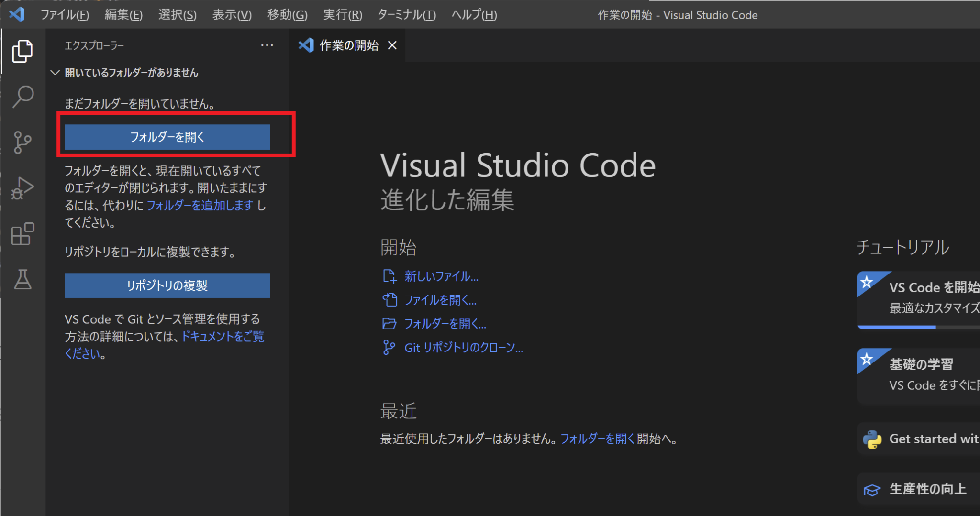Click the progress bar under VS Code を開始 tutorial

pyautogui.click(x=897, y=327)
